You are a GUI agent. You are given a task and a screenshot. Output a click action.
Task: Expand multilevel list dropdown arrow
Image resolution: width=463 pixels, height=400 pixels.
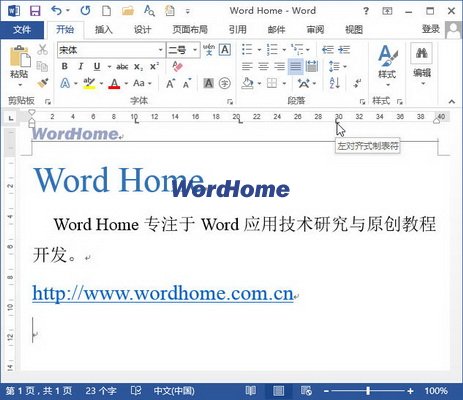(308, 50)
